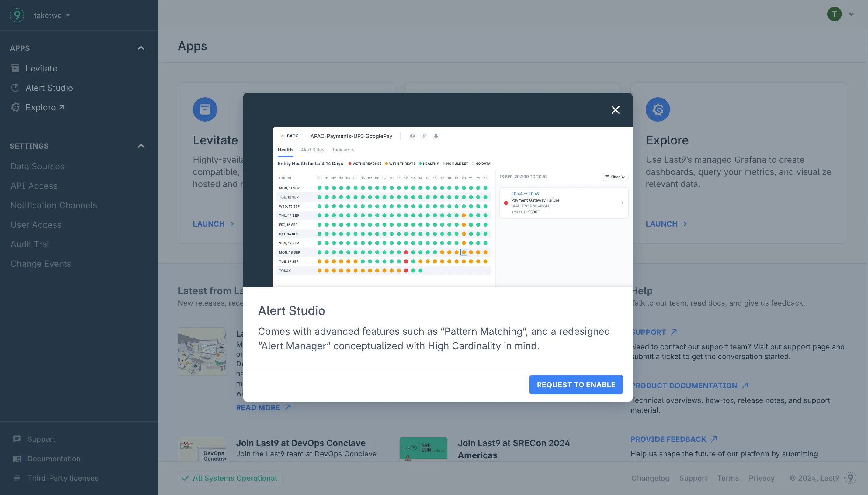Click the user avatar T icon

834,14
